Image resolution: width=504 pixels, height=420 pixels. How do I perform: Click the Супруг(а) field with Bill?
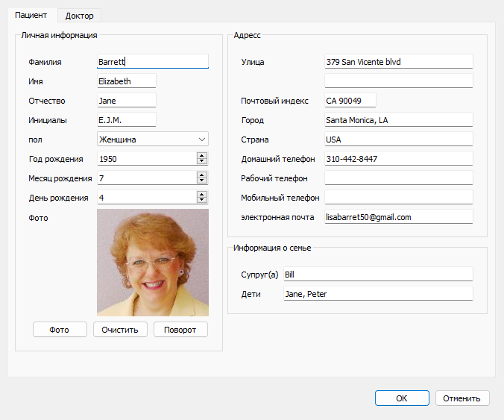[378, 274]
